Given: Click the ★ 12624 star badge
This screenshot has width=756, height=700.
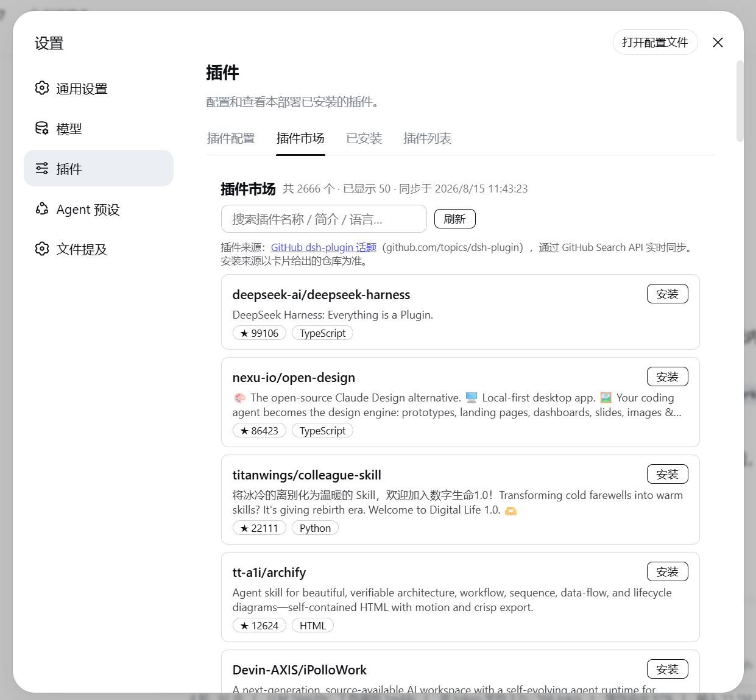Looking at the screenshot, I should coord(260,626).
